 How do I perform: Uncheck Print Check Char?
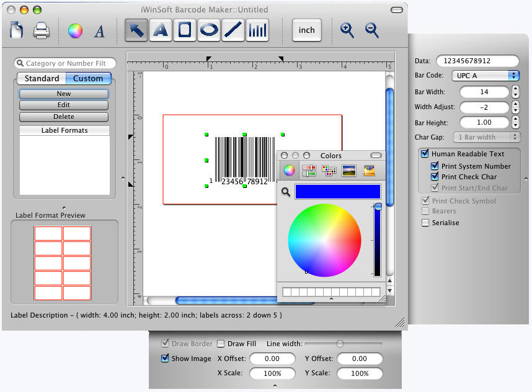[435, 177]
